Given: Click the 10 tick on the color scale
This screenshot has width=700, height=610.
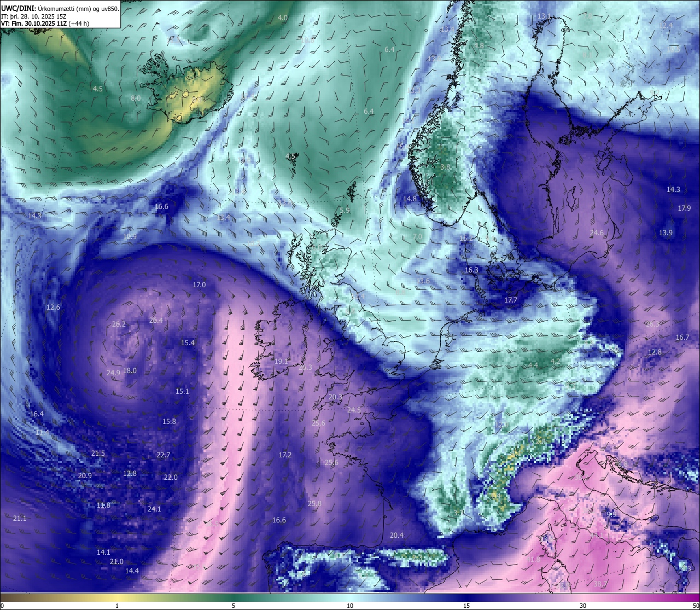Looking at the screenshot, I should [350, 606].
